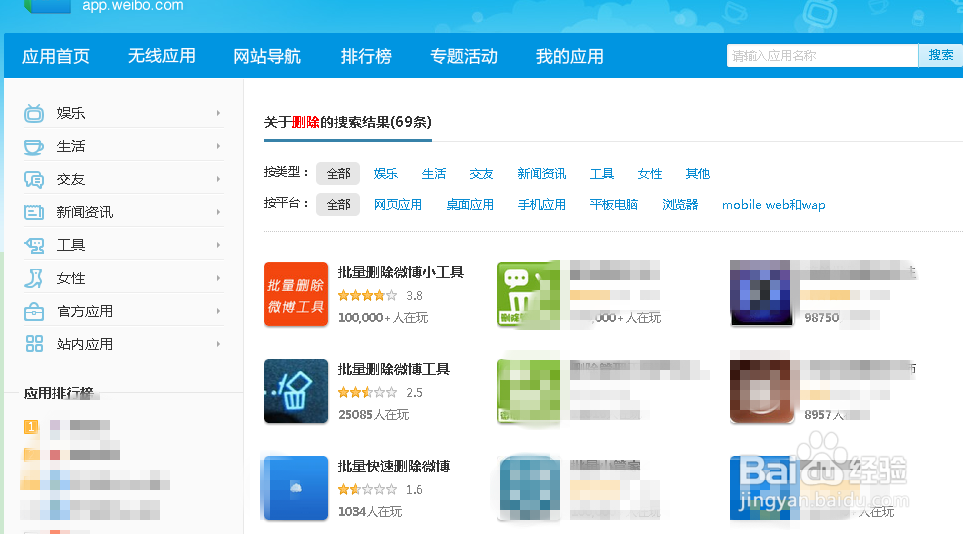Go to 应用首页 in navigation bar
The height and width of the screenshot is (534, 963).
click(x=56, y=57)
